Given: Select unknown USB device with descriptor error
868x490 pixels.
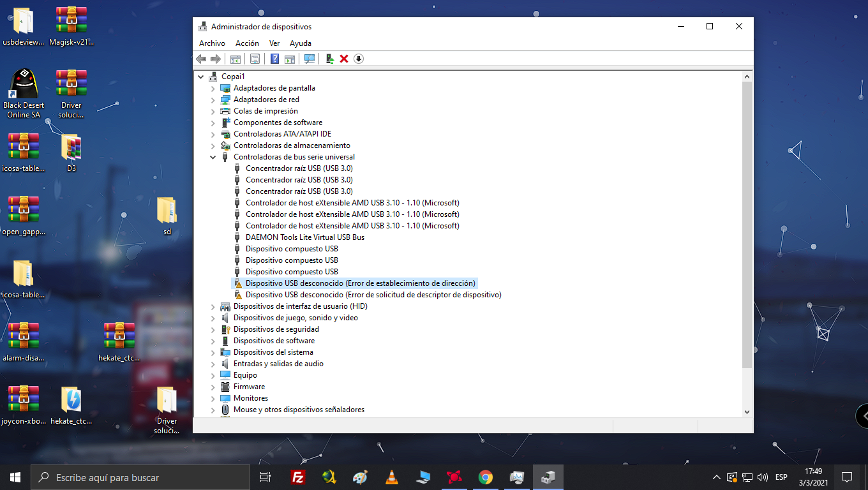Looking at the screenshot, I should [373, 295].
